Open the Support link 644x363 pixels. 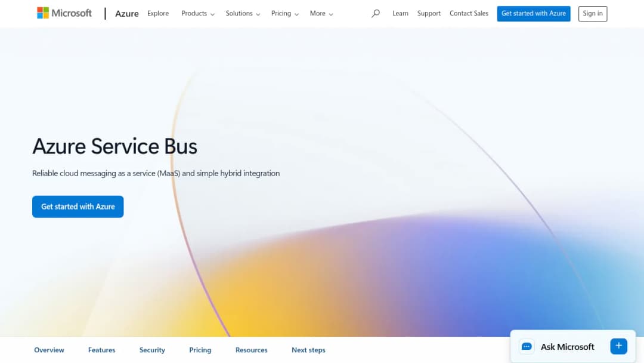click(x=429, y=14)
